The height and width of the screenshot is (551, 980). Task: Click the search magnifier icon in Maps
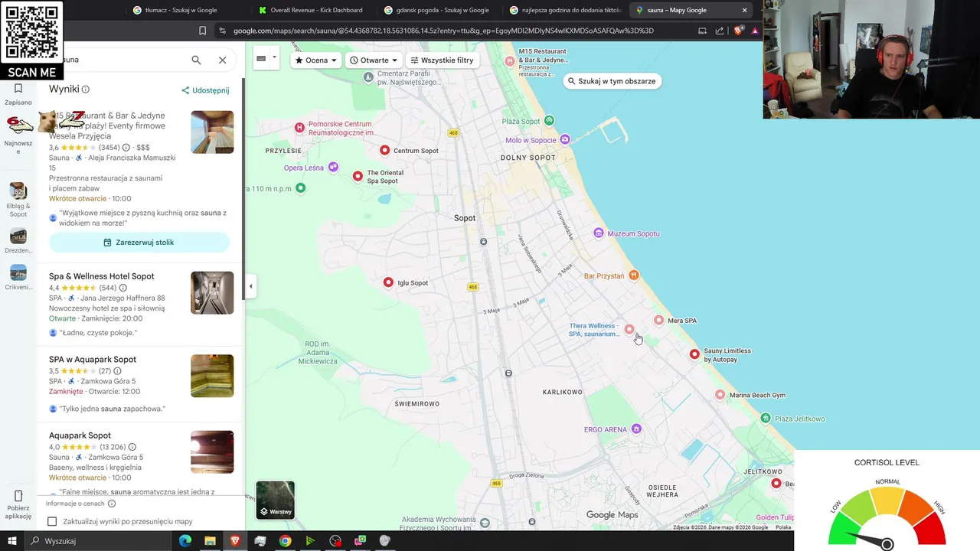196,60
